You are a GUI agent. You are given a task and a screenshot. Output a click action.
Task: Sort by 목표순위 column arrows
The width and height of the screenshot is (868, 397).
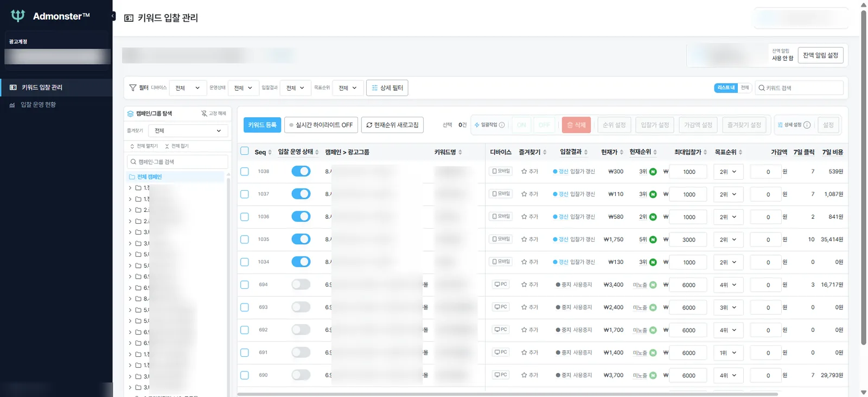click(x=741, y=152)
